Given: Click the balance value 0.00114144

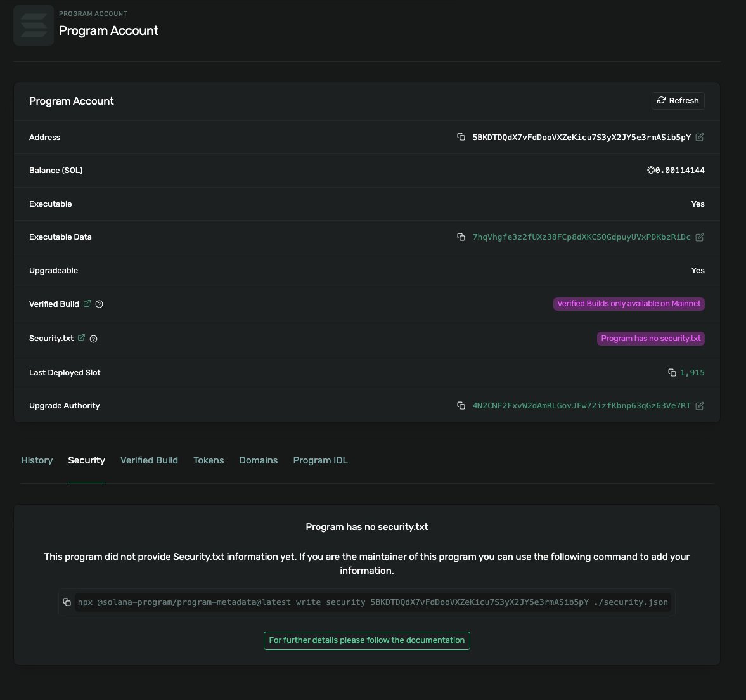Looking at the screenshot, I should coord(679,171).
